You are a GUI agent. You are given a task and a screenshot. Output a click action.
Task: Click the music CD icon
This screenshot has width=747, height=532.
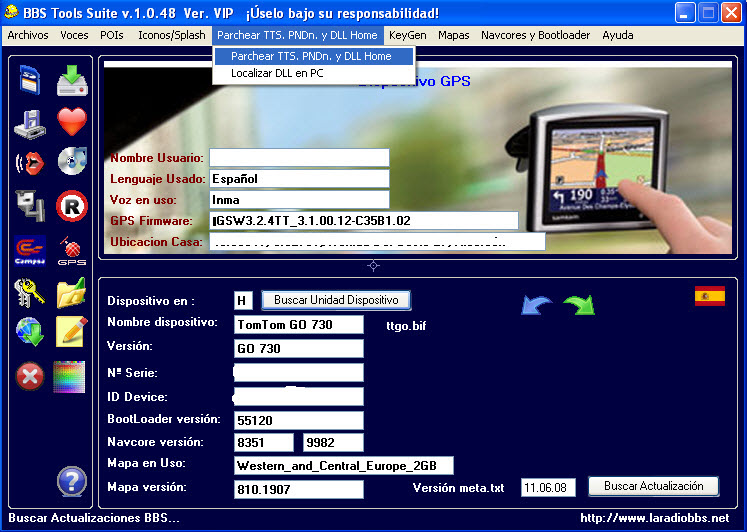click(x=72, y=161)
